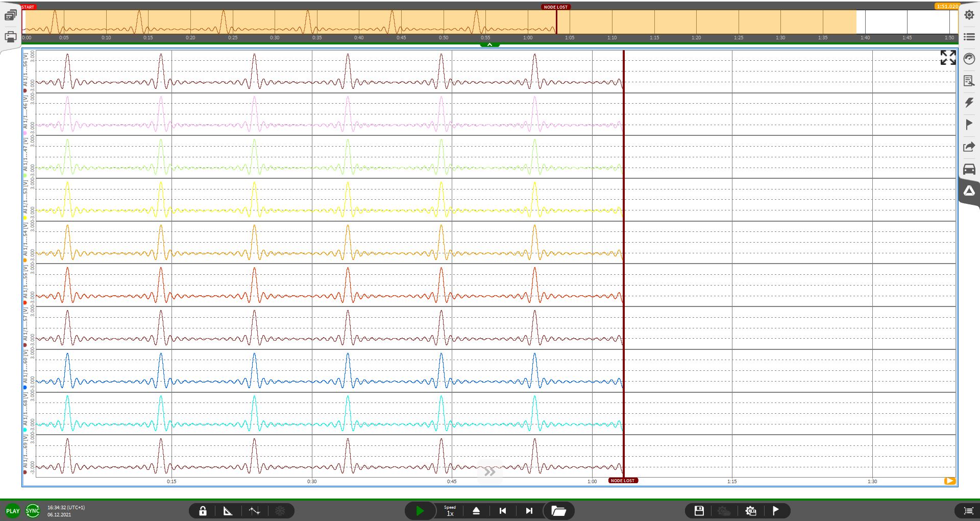This screenshot has height=521, width=980.
Task: Open the flag markers tab in sidebar
Action: [969, 125]
